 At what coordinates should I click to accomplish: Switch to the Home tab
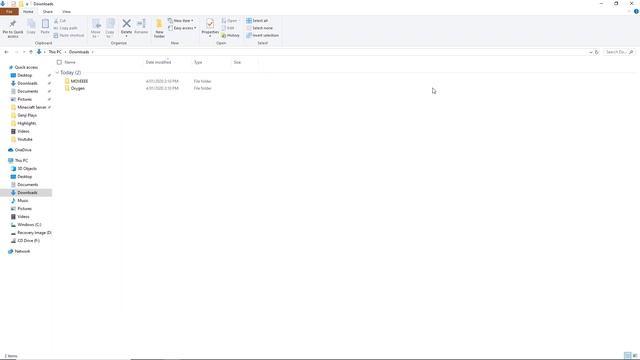[28, 11]
